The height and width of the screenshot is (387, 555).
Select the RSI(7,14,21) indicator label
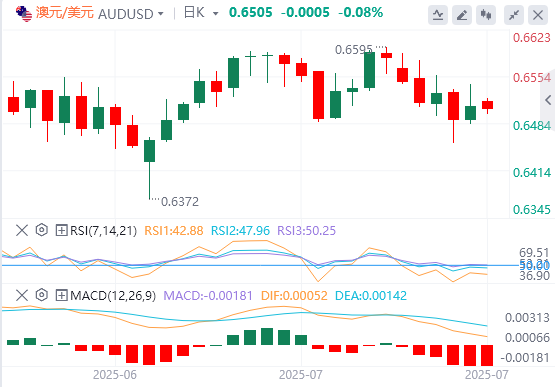[x=103, y=231]
